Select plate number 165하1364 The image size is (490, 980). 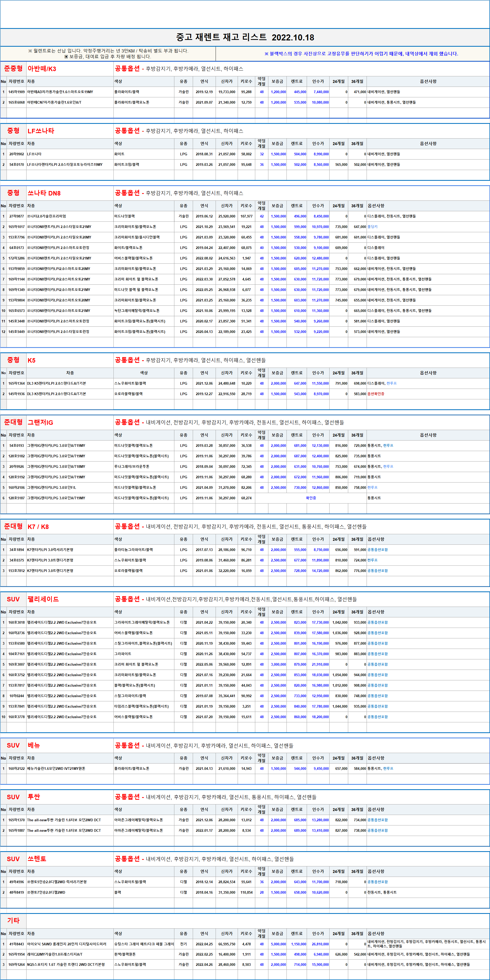pos(16,384)
